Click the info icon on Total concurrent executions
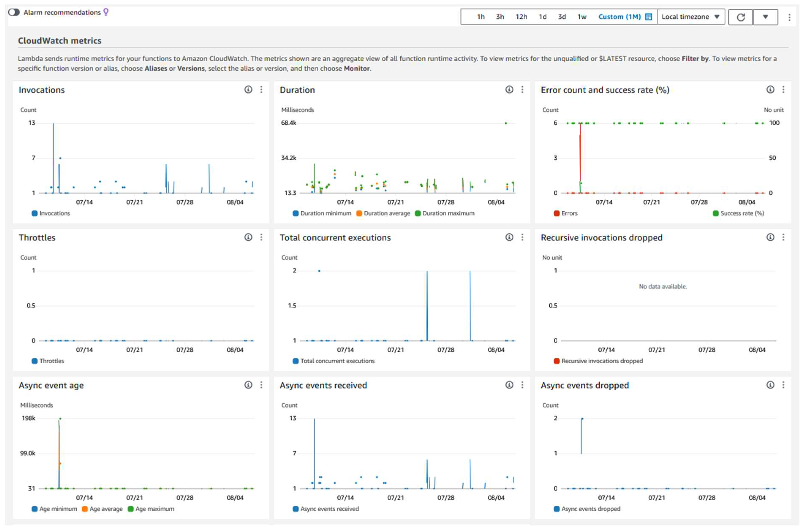The image size is (804, 532). tap(509, 237)
